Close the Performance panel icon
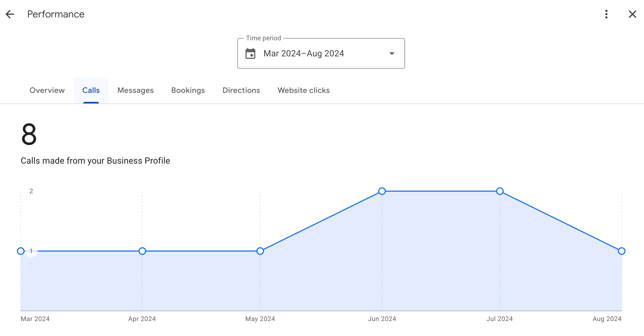Image resolution: width=644 pixels, height=336 pixels. [x=632, y=14]
